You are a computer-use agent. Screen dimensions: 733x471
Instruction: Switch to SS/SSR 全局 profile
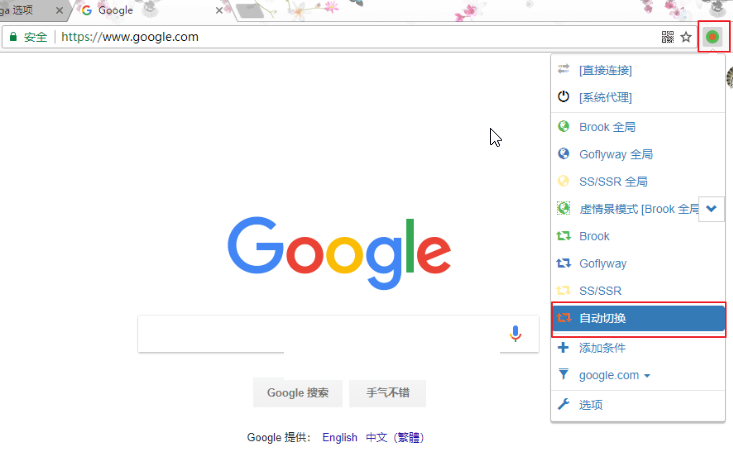click(638, 181)
